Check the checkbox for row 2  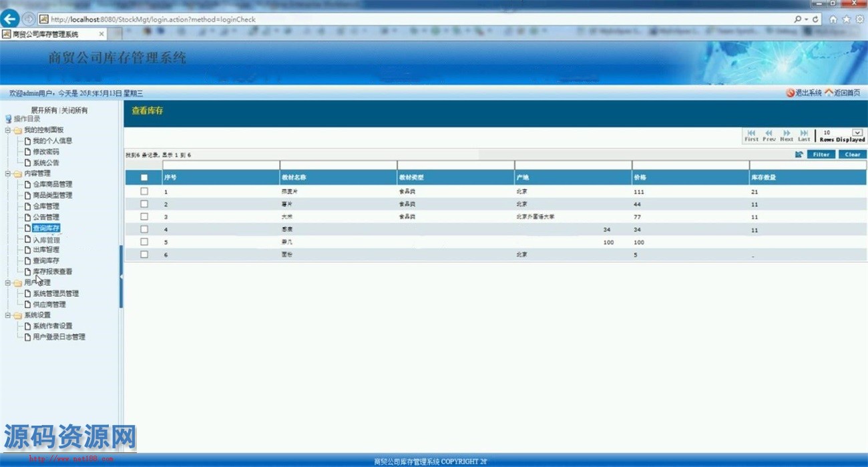pyautogui.click(x=144, y=204)
